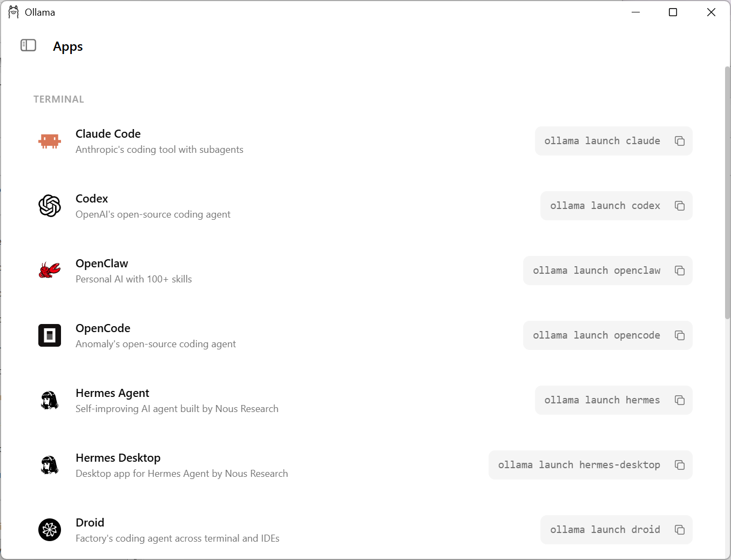Click 'Self-improving AI agent built by Nous Research'
This screenshot has height=560, width=731.
177,409
